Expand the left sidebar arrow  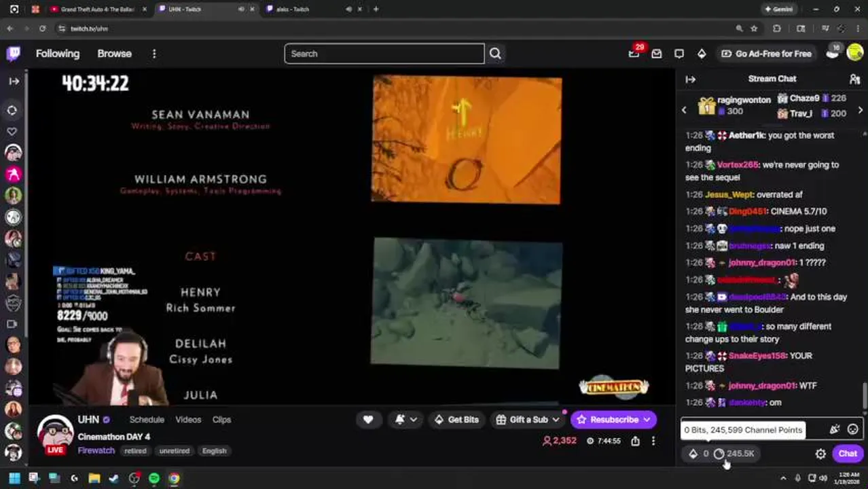pos(14,81)
